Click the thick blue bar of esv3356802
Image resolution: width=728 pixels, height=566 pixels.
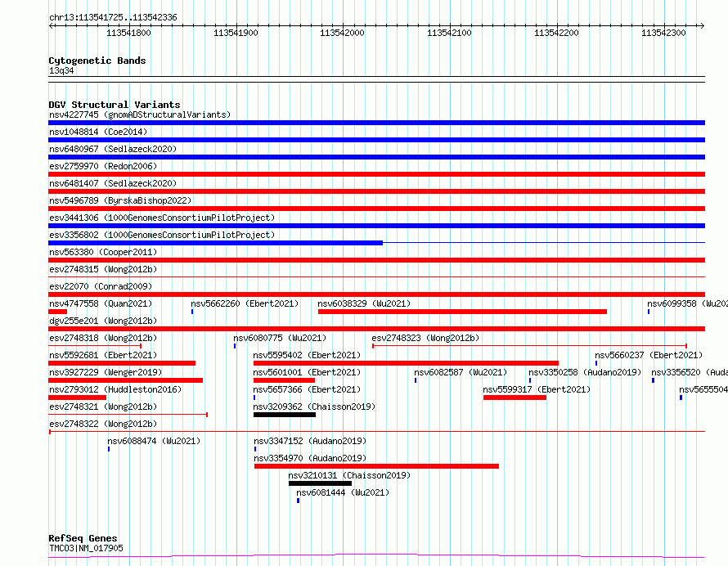point(215,243)
